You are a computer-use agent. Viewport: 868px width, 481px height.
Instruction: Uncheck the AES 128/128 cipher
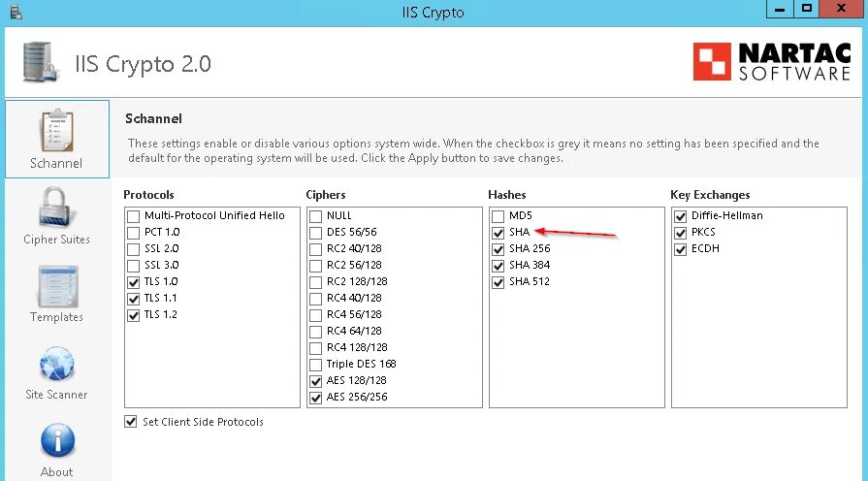pos(315,381)
